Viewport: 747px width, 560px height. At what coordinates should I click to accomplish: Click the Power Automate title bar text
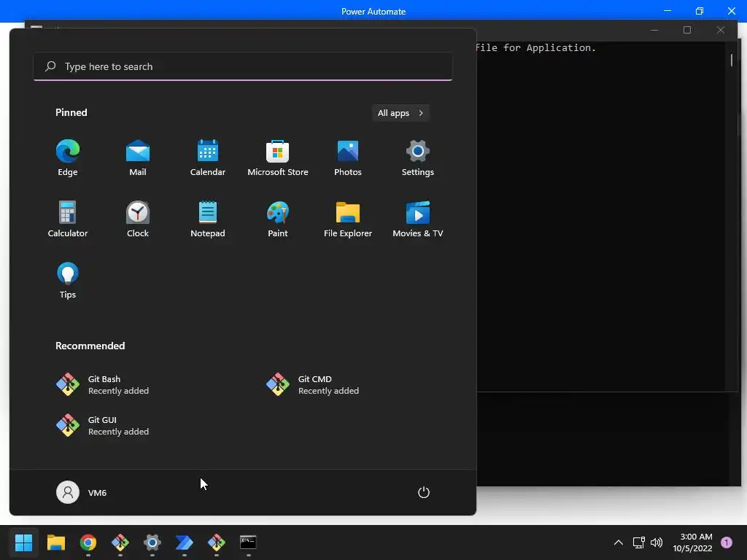click(x=373, y=12)
